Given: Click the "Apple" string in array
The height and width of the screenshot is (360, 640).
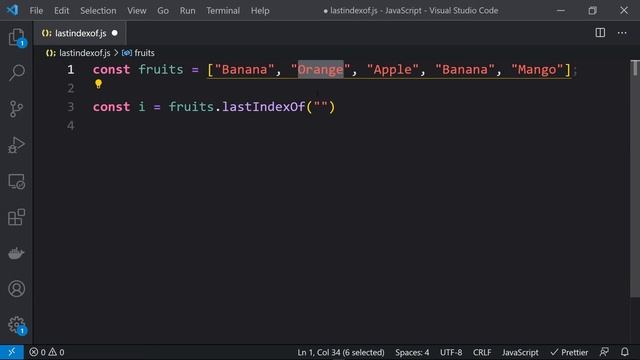Looking at the screenshot, I should pyautogui.click(x=393, y=69).
